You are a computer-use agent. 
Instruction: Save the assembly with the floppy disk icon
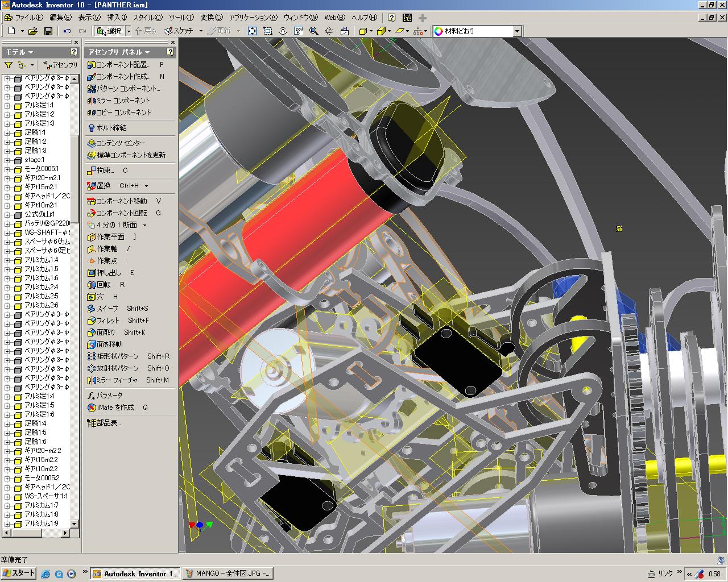48,31
